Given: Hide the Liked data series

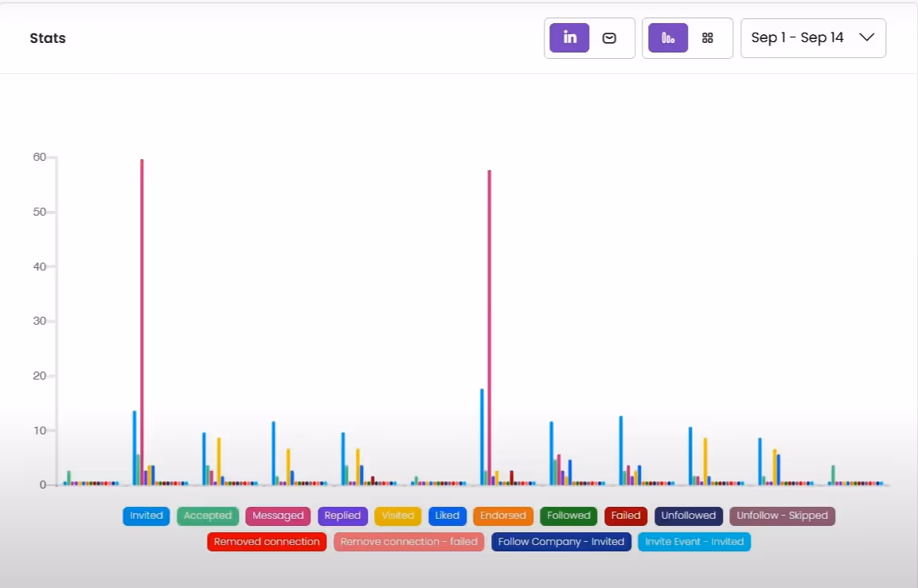Looking at the screenshot, I should click(447, 516).
